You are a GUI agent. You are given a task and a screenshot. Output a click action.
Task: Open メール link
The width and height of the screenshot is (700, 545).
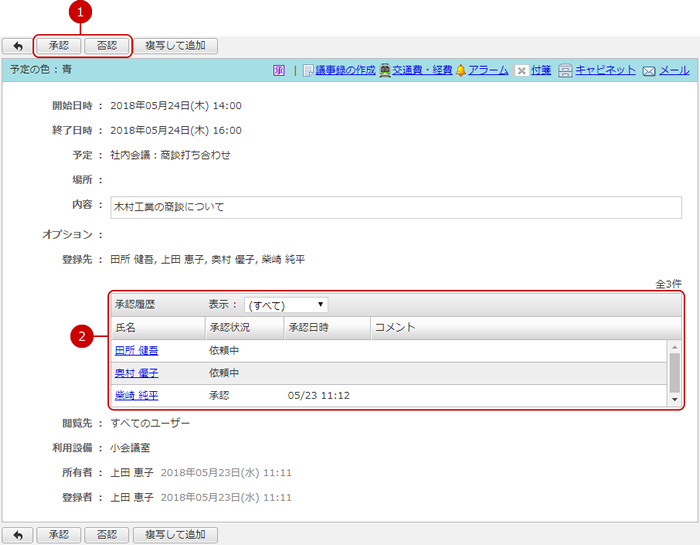point(674,71)
